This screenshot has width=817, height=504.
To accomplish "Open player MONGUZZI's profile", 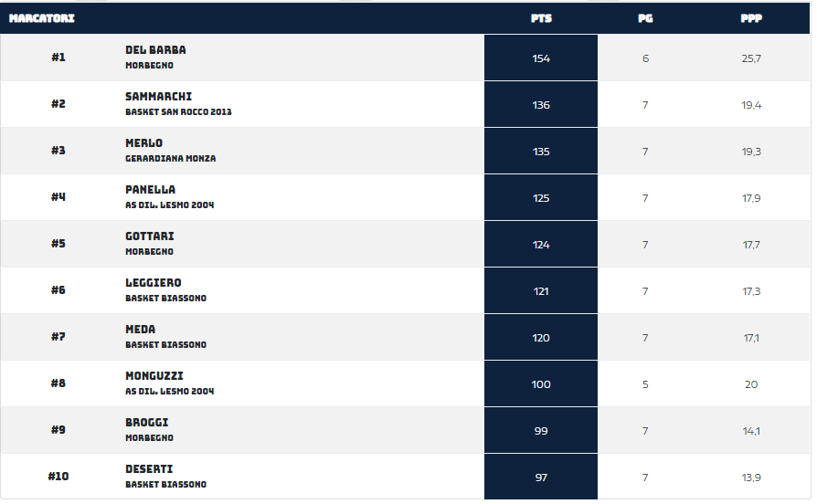I will (154, 376).
